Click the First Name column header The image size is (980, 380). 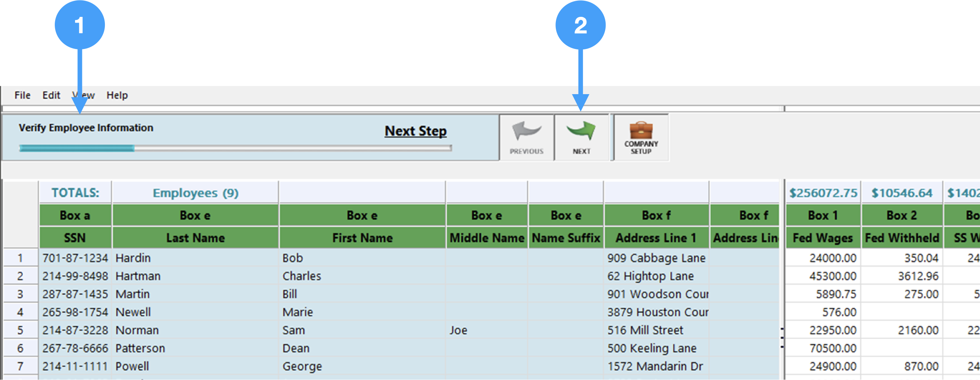362,238
